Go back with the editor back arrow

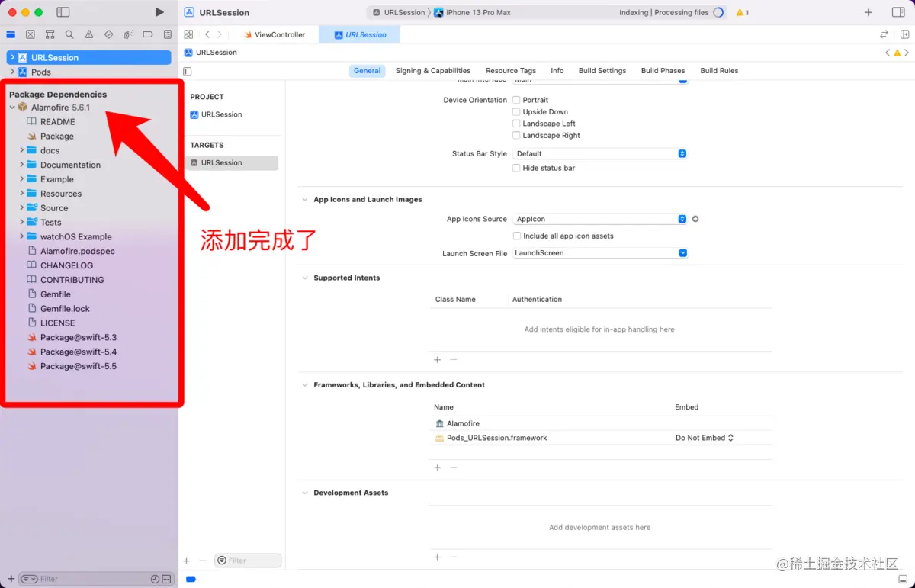click(x=207, y=34)
